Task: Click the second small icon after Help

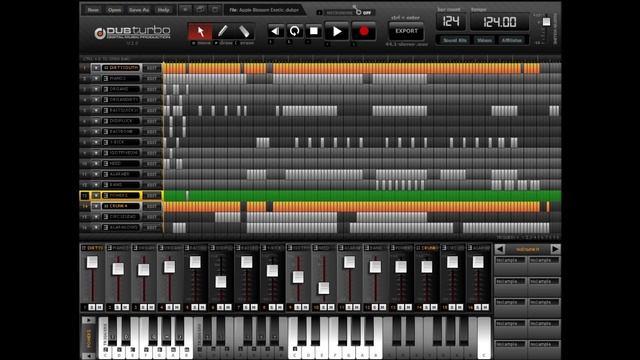Action: [200, 9]
